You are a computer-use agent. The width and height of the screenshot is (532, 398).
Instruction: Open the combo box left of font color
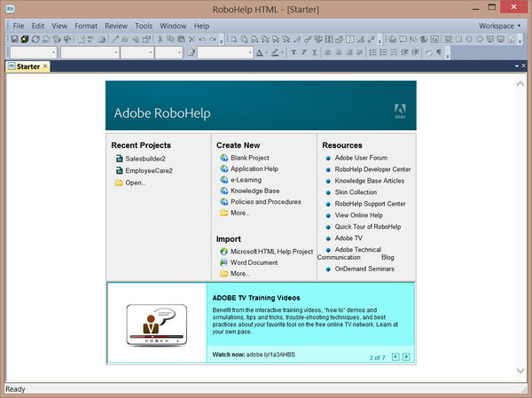(x=225, y=52)
